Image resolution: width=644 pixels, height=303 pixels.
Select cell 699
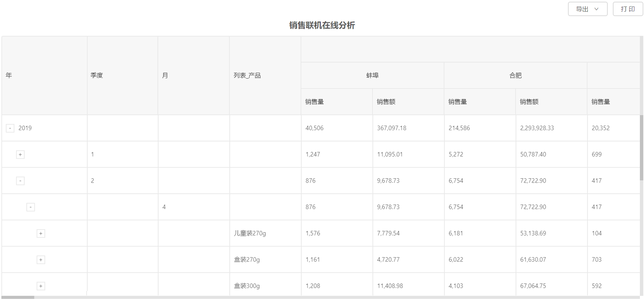pos(614,154)
